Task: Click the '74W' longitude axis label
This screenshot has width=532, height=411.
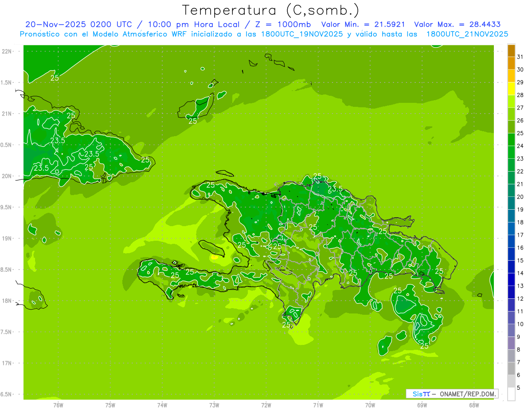Action: pyautogui.click(x=162, y=405)
